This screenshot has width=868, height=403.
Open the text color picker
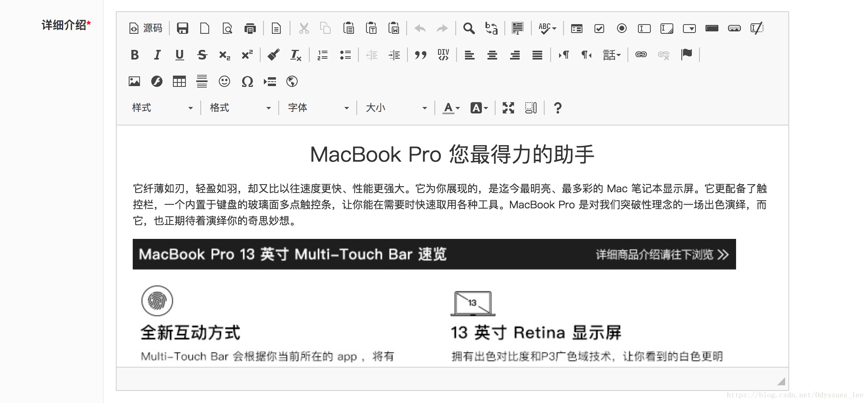click(451, 108)
